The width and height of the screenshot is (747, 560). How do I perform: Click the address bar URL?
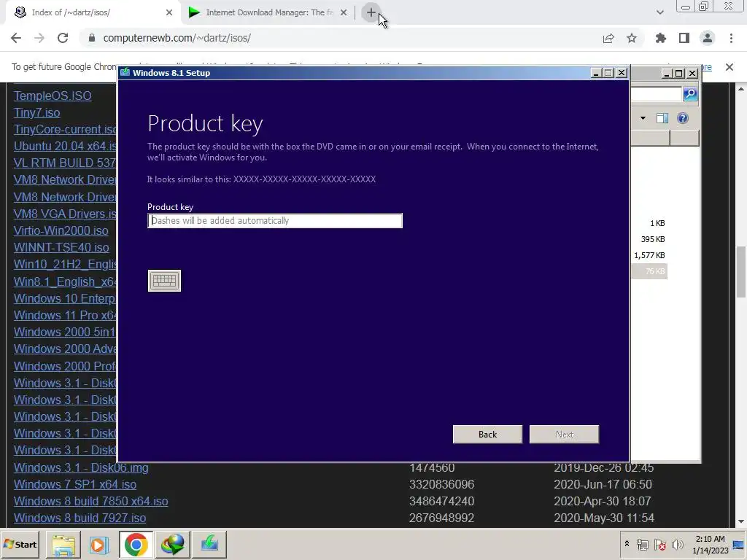click(177, 38)
